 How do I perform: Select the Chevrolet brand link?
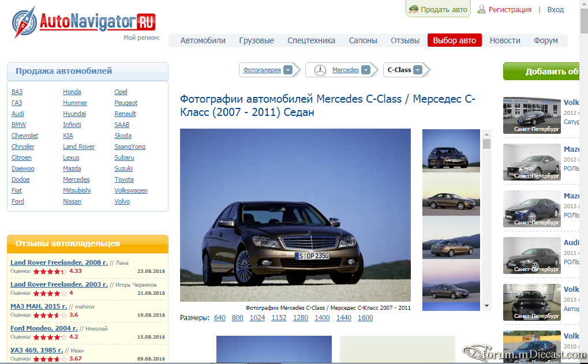25,136
